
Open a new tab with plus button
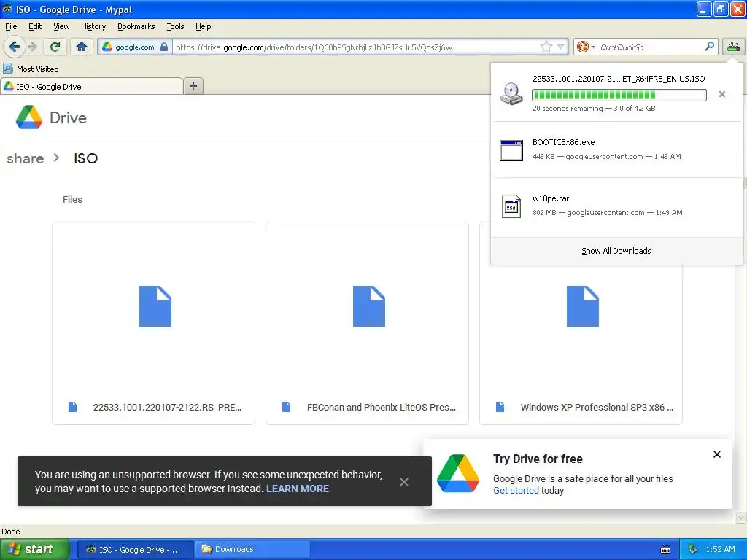point(193,86)
